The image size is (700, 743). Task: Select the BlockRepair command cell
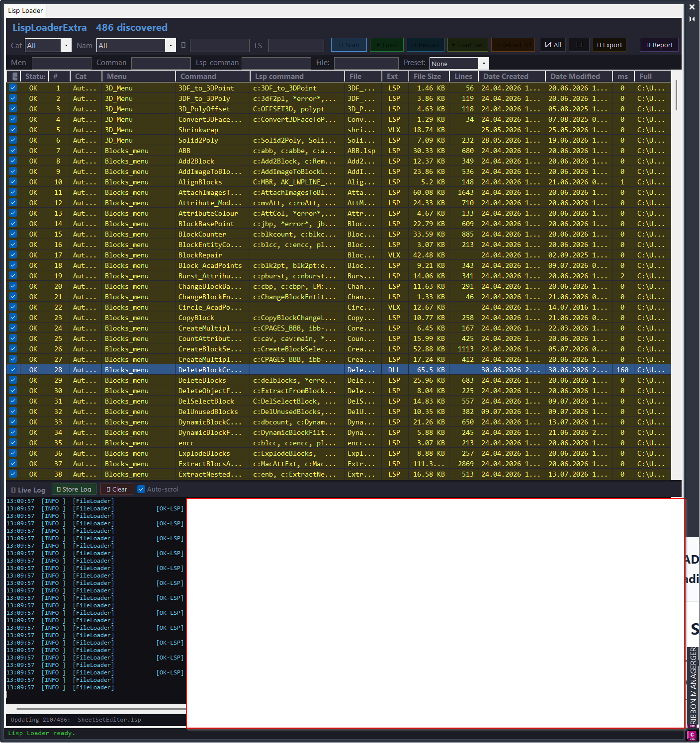point(212,255)
